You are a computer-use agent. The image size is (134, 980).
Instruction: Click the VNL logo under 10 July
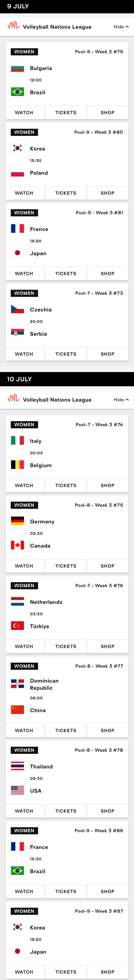[13, 398]
